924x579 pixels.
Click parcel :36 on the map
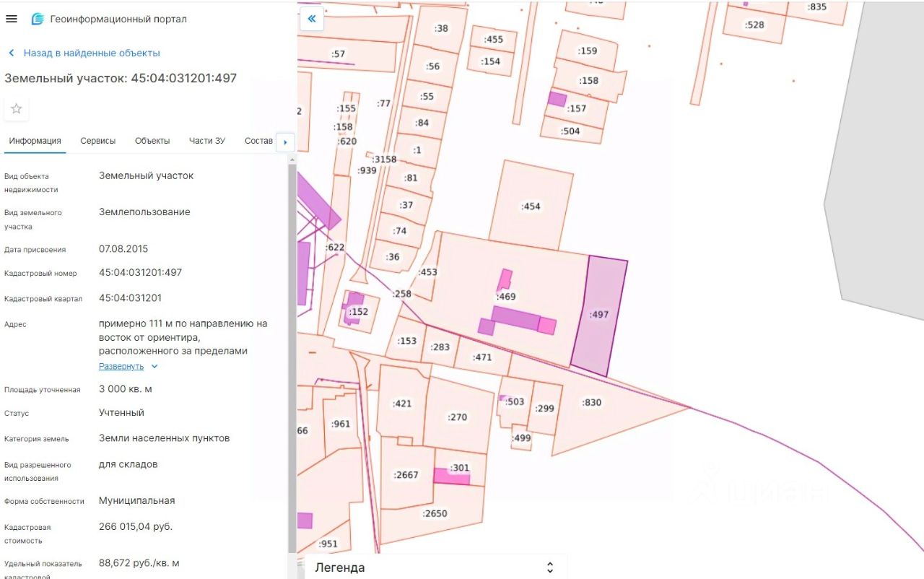(393, 257)
